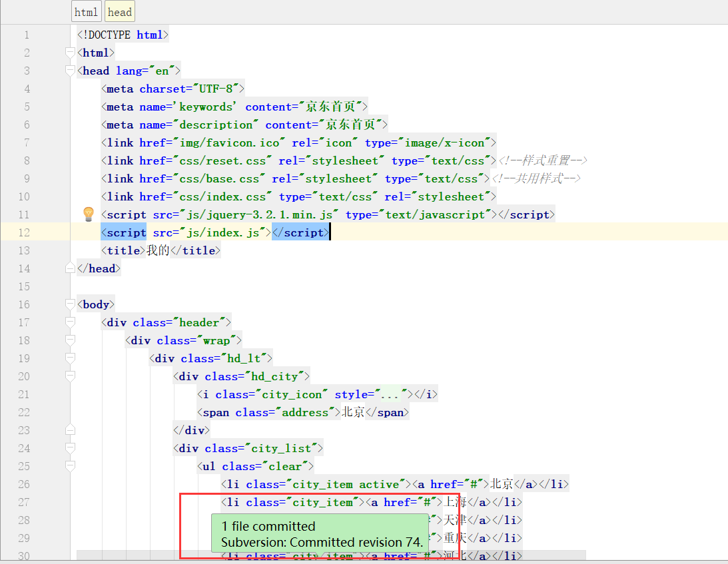Click the title text 我的 on line 13
728x564 pixels.
[158, 250]
